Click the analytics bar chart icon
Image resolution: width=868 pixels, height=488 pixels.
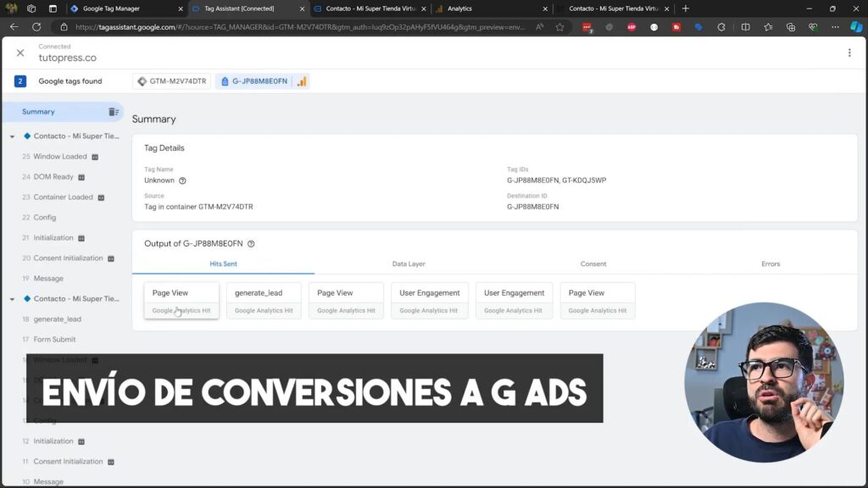pyautogui.click(x=302, y=81)
